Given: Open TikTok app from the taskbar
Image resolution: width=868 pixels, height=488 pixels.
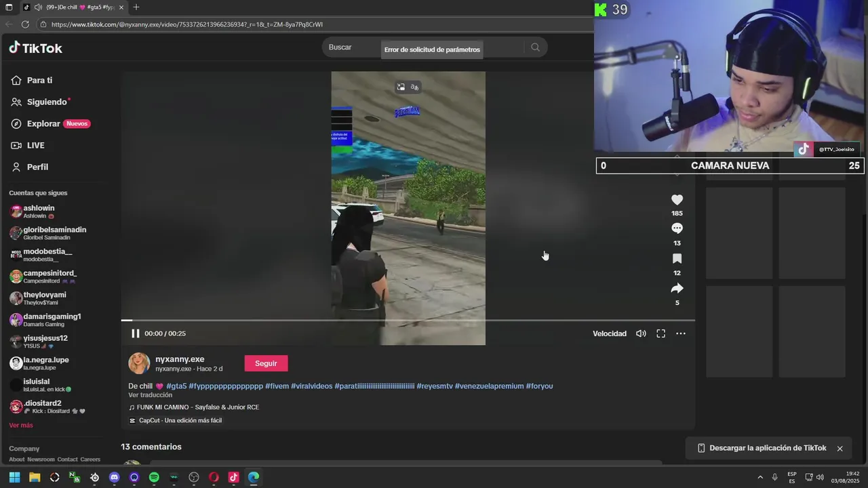Looking at the screenshot, I should click(233, 477).
